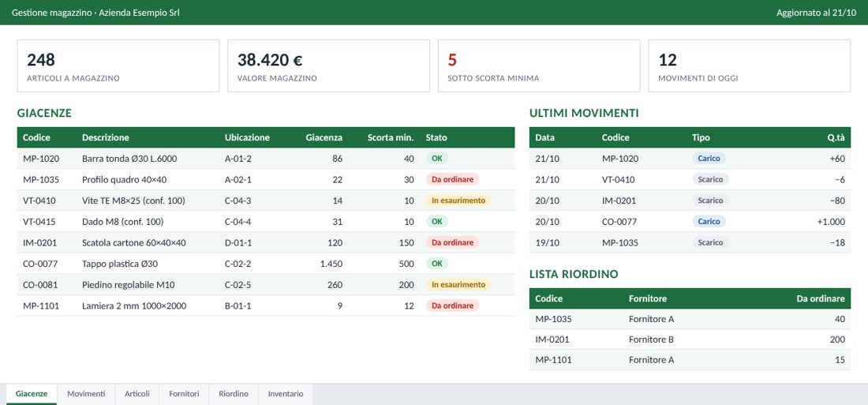The image size is (868, 405).
Task: Select the IM-0201 Fornitore B reorder row
Action: 690,339
